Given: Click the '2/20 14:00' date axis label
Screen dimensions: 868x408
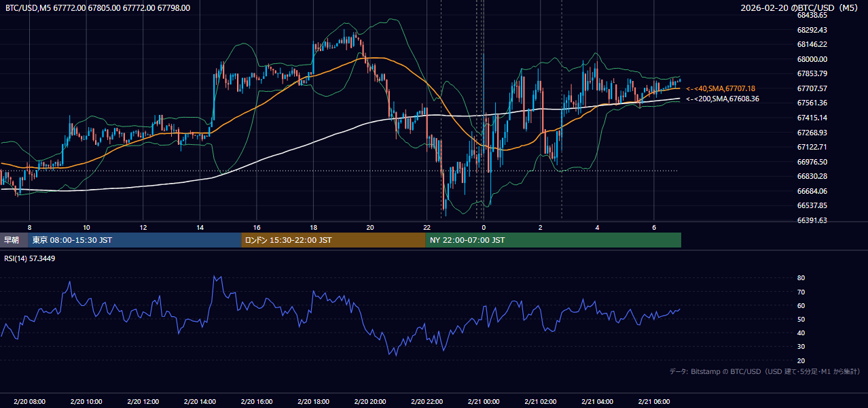Looking at the screenshot, I should click(200, 402).
